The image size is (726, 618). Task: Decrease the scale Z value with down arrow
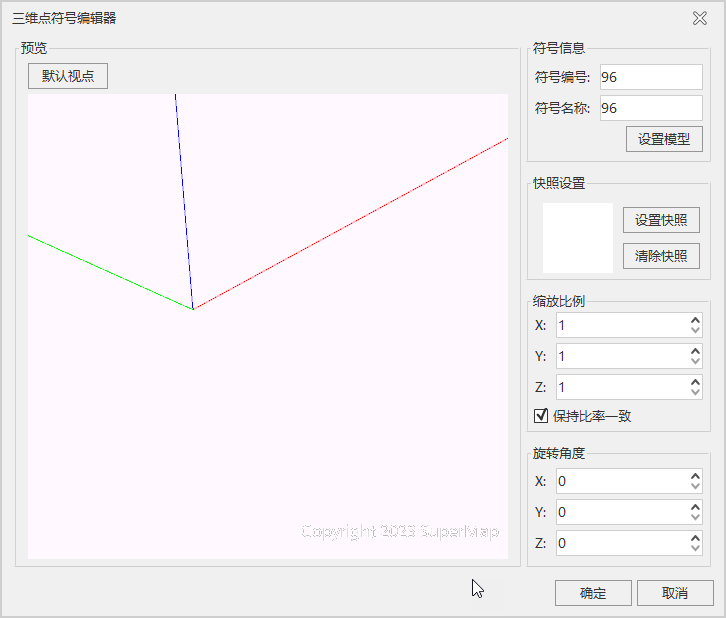[695, 393]
